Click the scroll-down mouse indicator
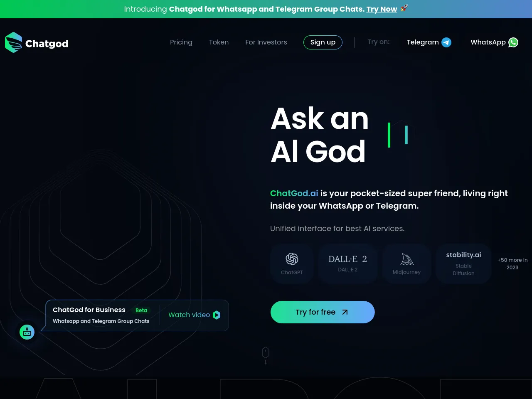 coord(266,355)
